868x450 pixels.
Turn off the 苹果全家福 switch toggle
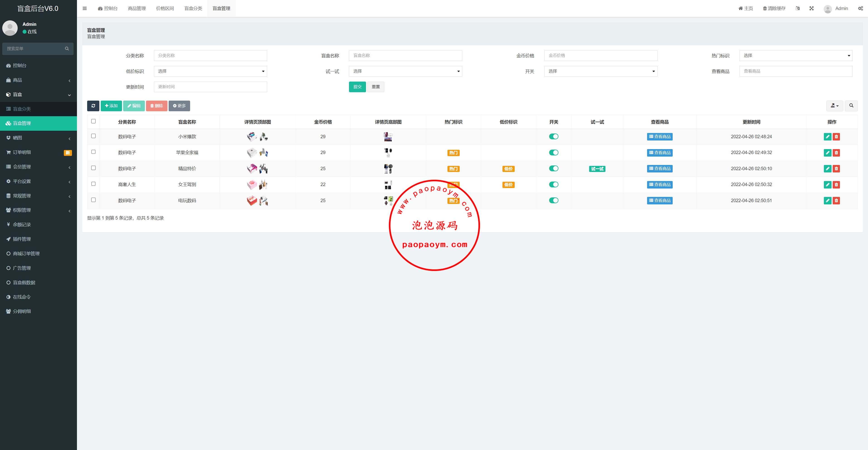tap(554, 152)
